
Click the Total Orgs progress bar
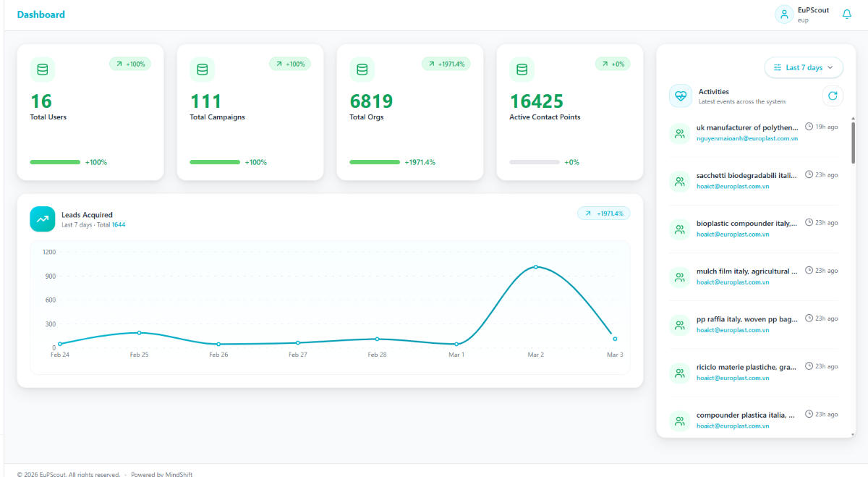point(375,162)
